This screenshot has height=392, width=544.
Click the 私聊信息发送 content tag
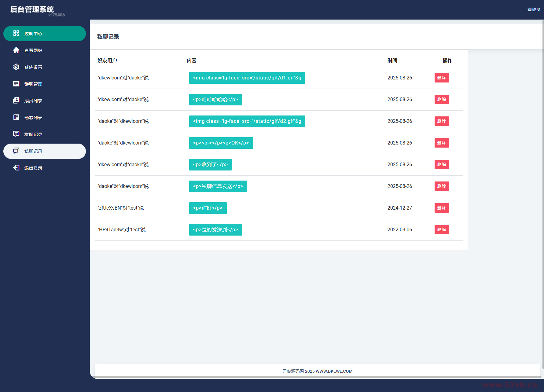(218, 186)
